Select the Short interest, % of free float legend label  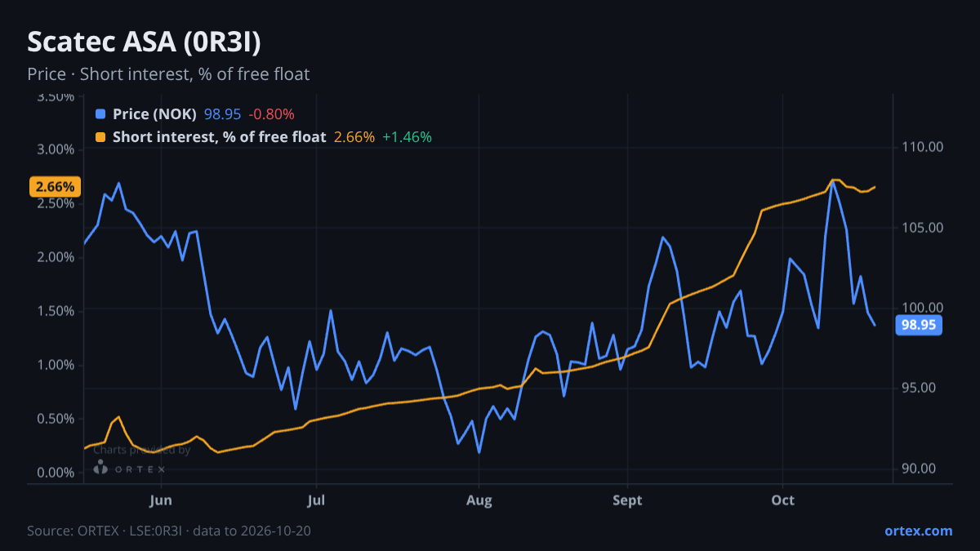click(220, 137)
